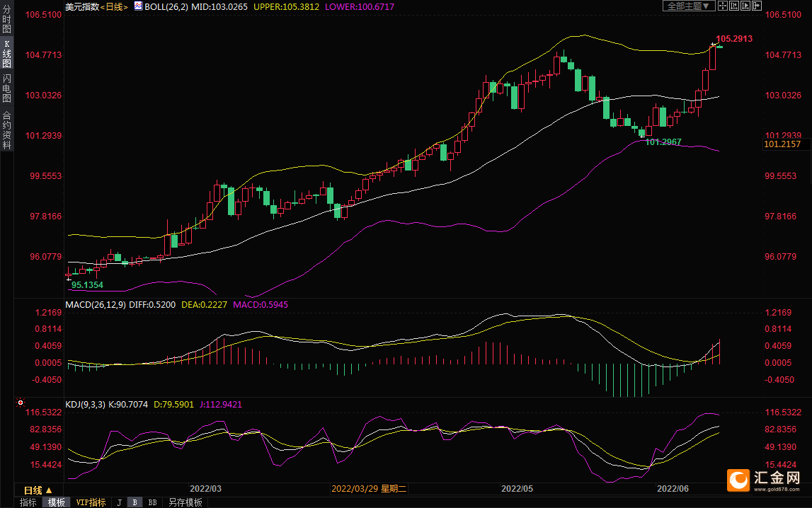Image resolution: width=812 pixels, height=508 pixels.
Task: Click the 105.2913 high price label
Action: tap(734, 39)
